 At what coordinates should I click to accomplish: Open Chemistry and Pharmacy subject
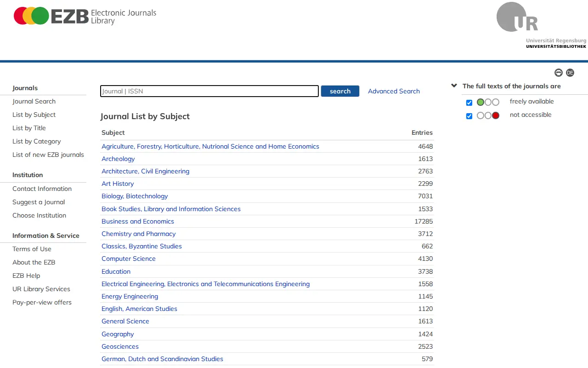pos(138,234)
